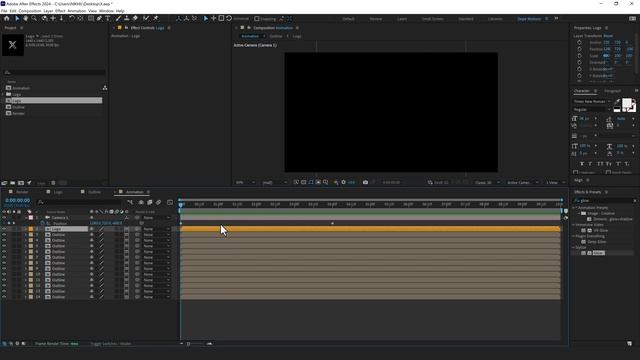Switch to the Outline timeline tab
640x360 pixels.
point(94,192)
